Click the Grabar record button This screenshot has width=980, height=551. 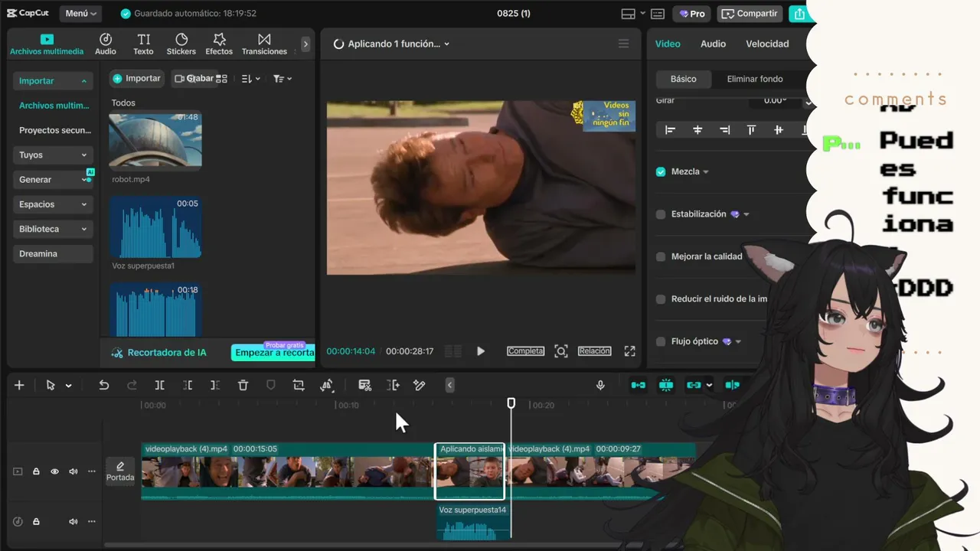194,79
